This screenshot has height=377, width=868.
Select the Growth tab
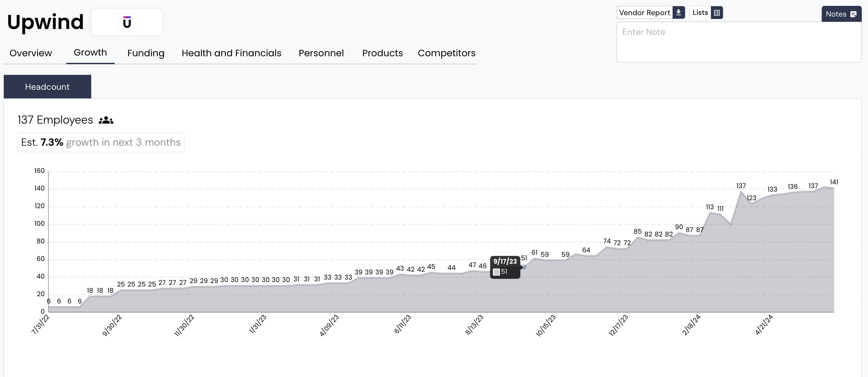tap(90, 52)
